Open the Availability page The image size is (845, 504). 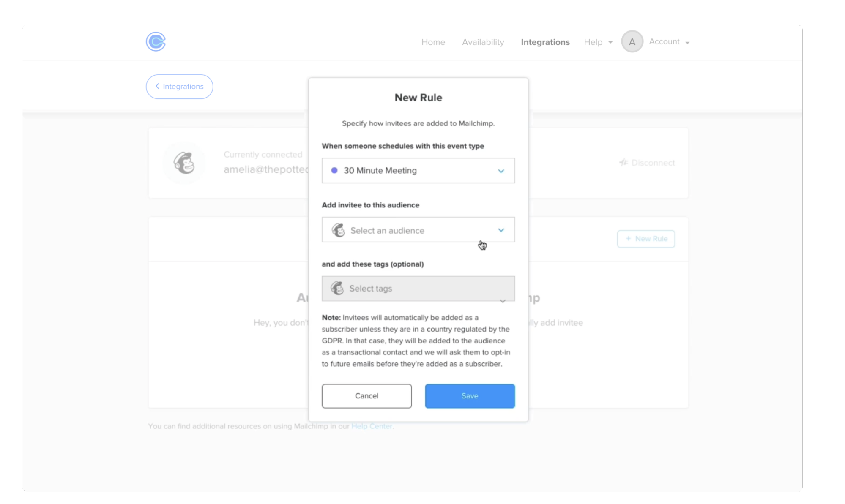483,42
